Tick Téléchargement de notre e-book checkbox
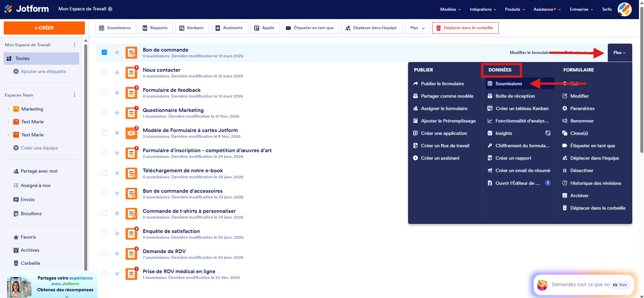Viewport: 644px width, 298px height. click(104, 173)
